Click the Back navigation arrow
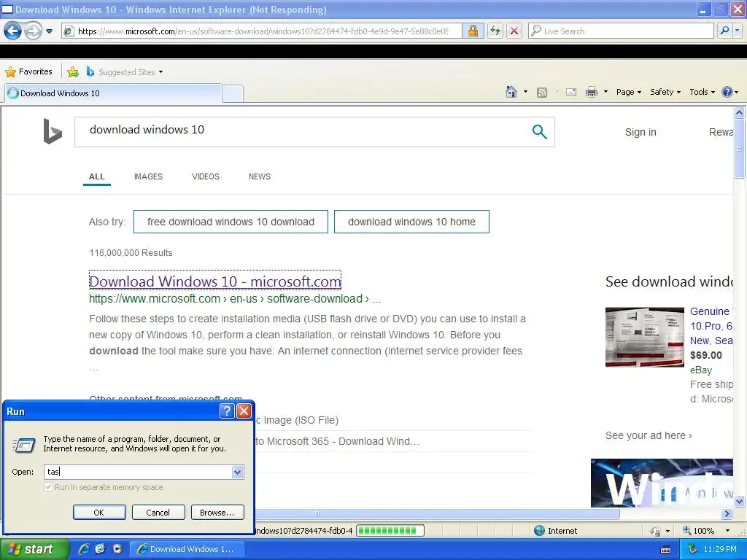This screenshot has height=560, width=747. 13,31
